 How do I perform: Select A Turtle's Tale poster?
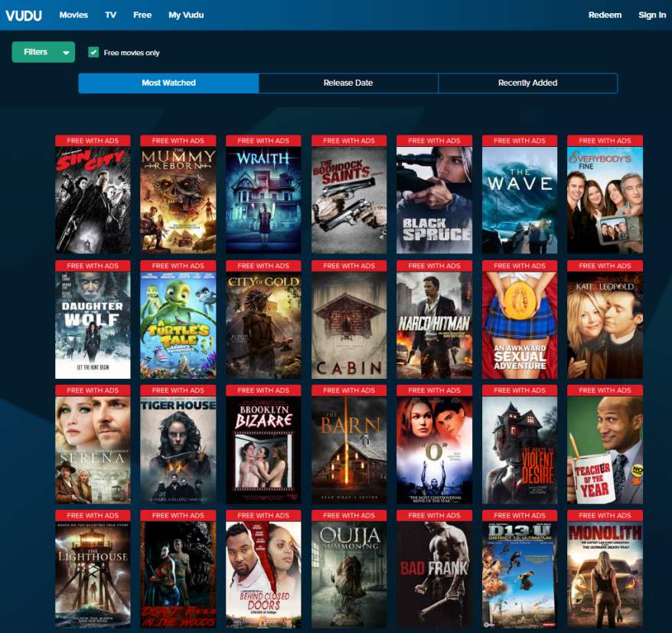coord(178,319)
